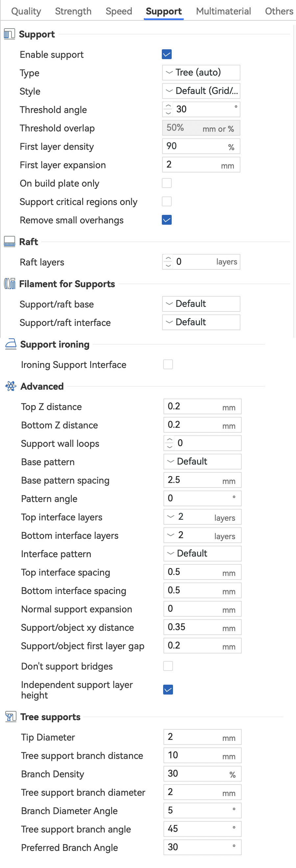Go to the Speed tab

pyautogui.click(x=119, y=11)
